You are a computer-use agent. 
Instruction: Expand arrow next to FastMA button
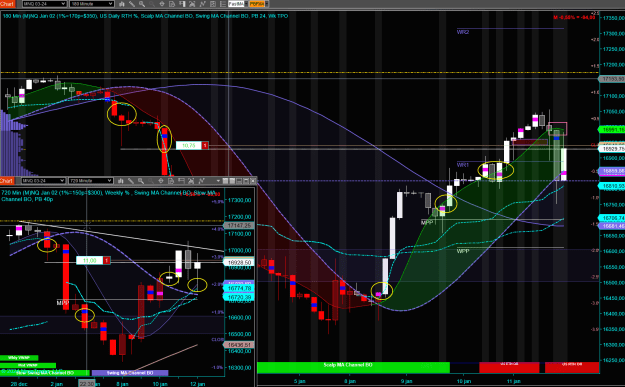(246, 4)
